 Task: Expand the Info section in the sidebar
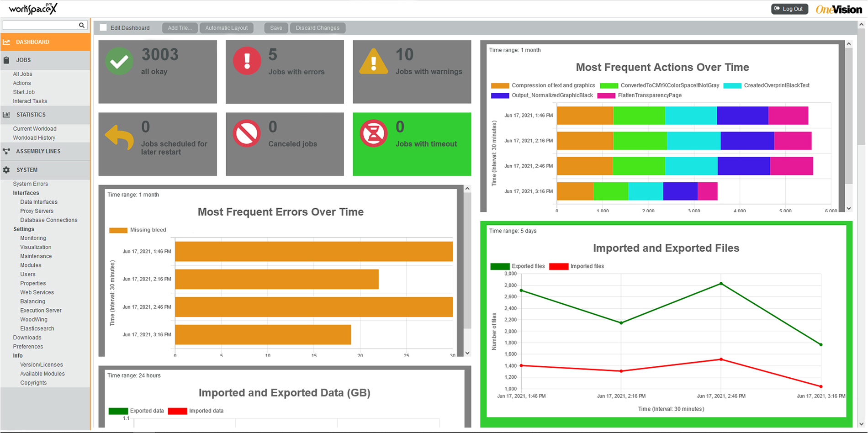tap(17, 355)
